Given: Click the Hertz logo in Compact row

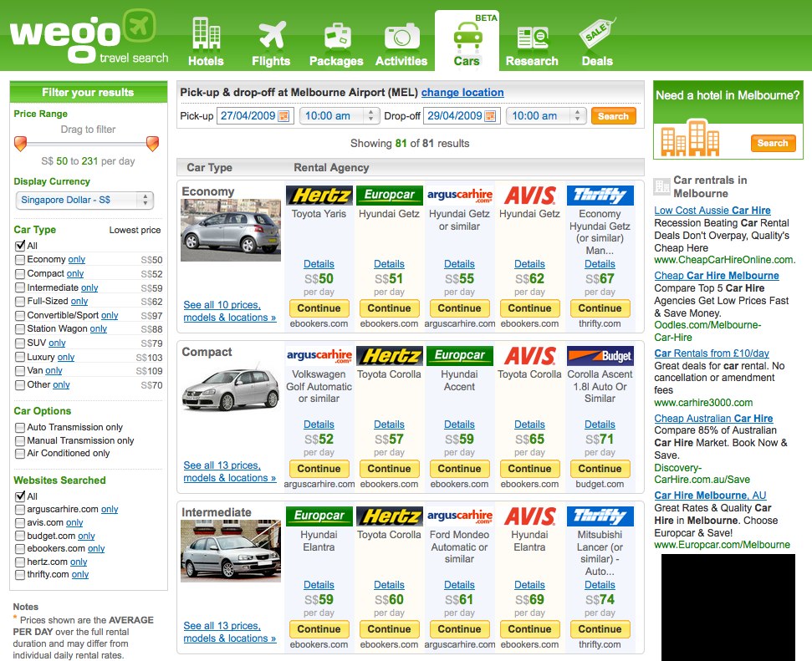Looking at the screenshot, I should [x=390, y=356].
